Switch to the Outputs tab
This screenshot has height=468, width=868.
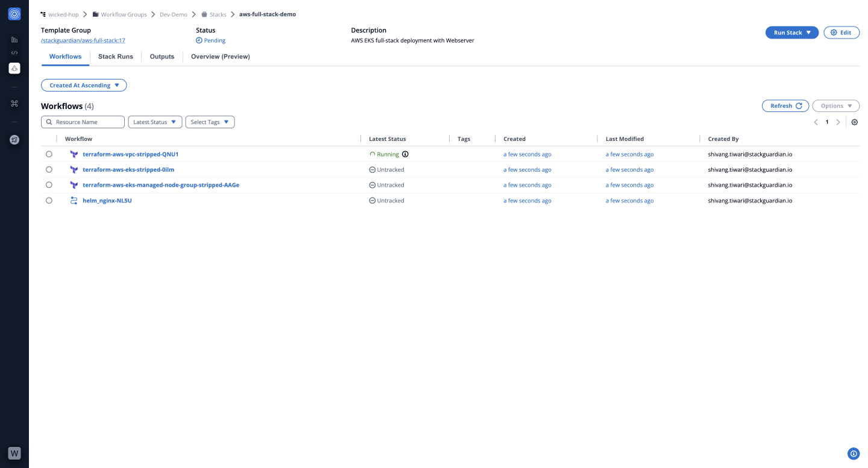point(162,57)
